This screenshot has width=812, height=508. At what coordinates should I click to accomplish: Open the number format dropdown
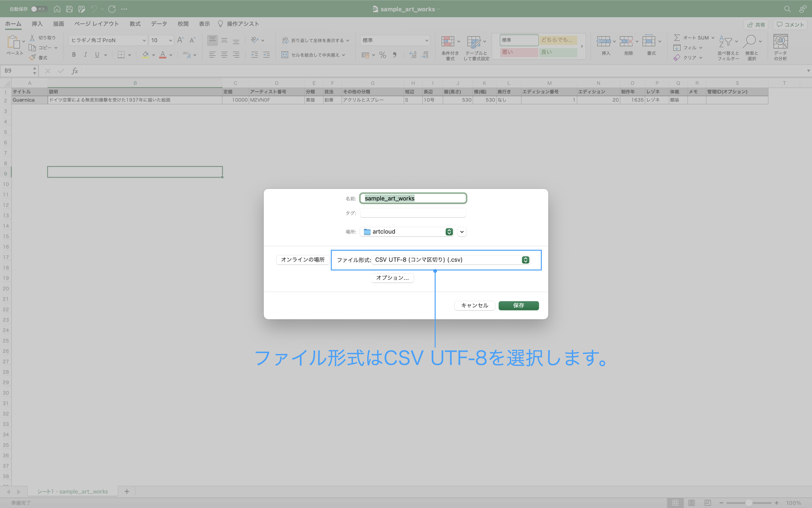(x=426, y=40)
